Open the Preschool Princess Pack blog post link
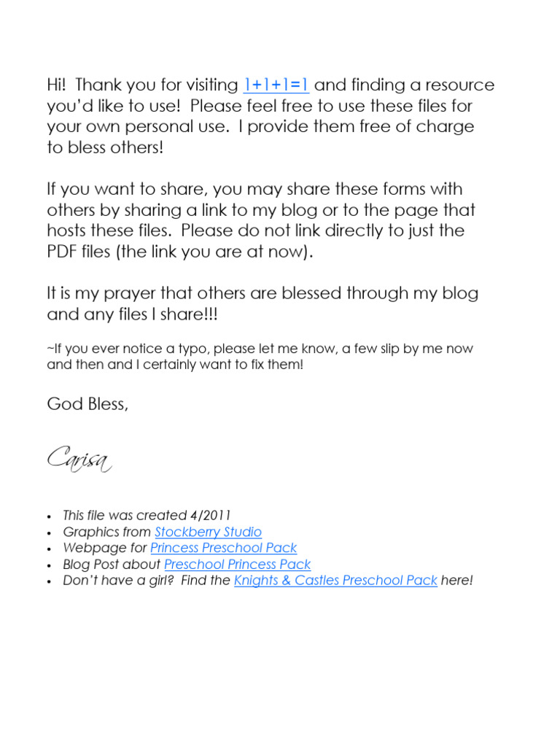The image size is (560, 747). click(237, 565)
